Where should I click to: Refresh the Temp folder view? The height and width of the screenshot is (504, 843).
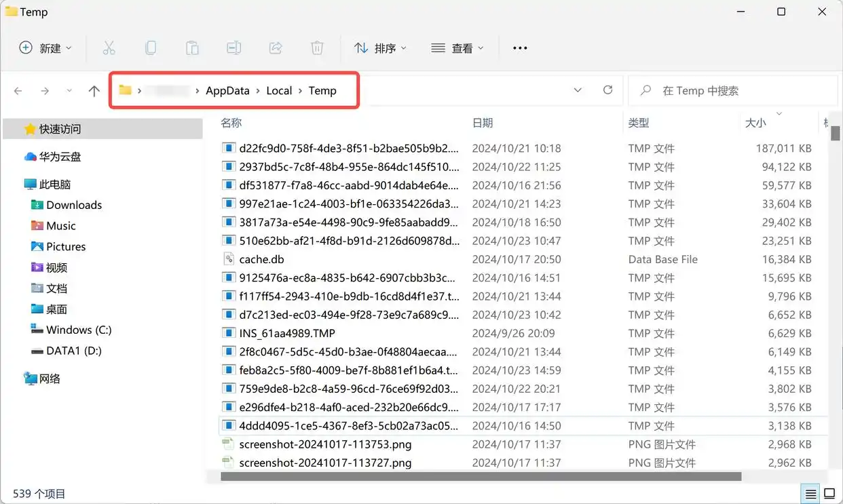point(607,90)
